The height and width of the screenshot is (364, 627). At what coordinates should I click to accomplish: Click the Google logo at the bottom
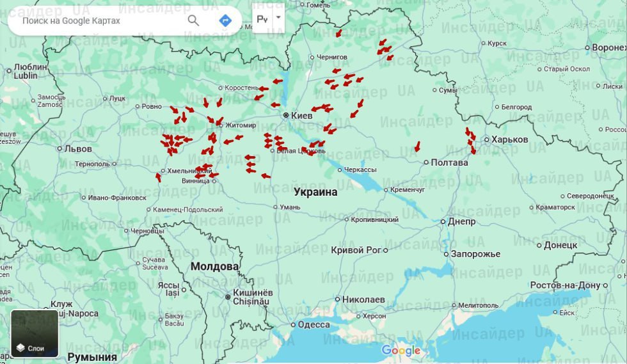[401, 350]
